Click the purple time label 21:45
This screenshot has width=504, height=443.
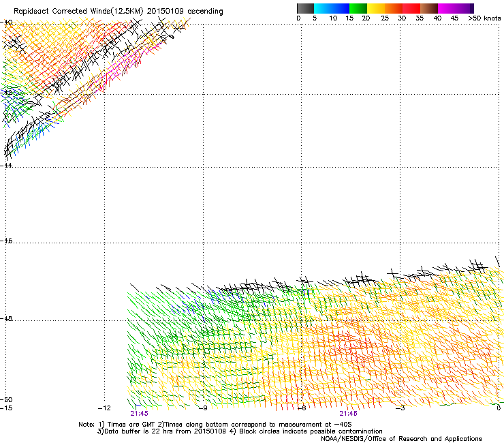click(139, 414)
